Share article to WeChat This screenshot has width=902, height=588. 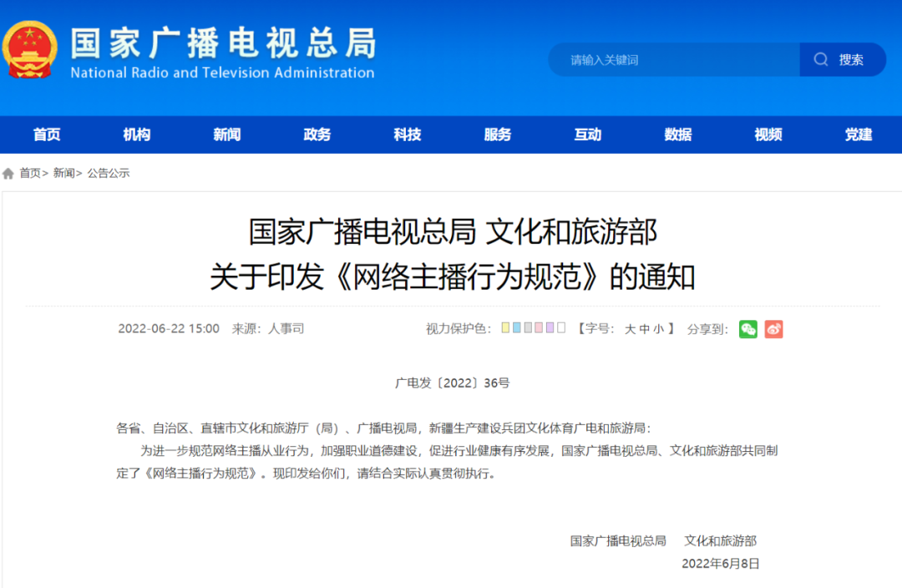click(x=747, y=329)
